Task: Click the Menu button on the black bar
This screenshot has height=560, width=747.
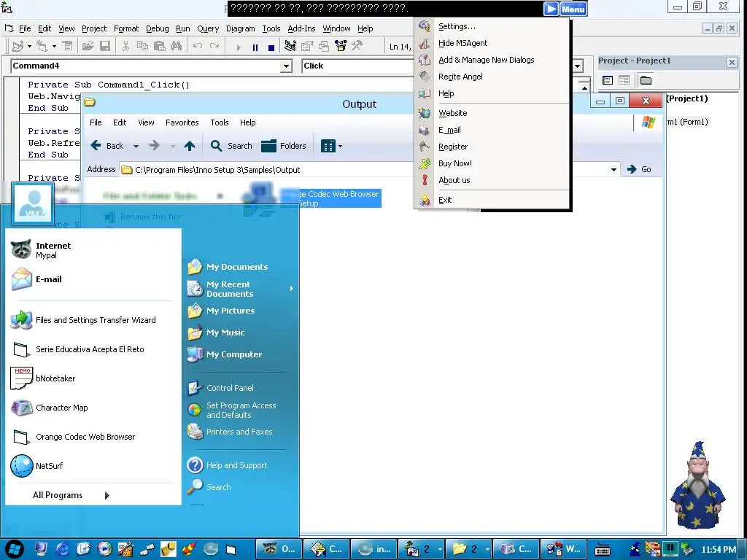Action: (x=573, y=9)
